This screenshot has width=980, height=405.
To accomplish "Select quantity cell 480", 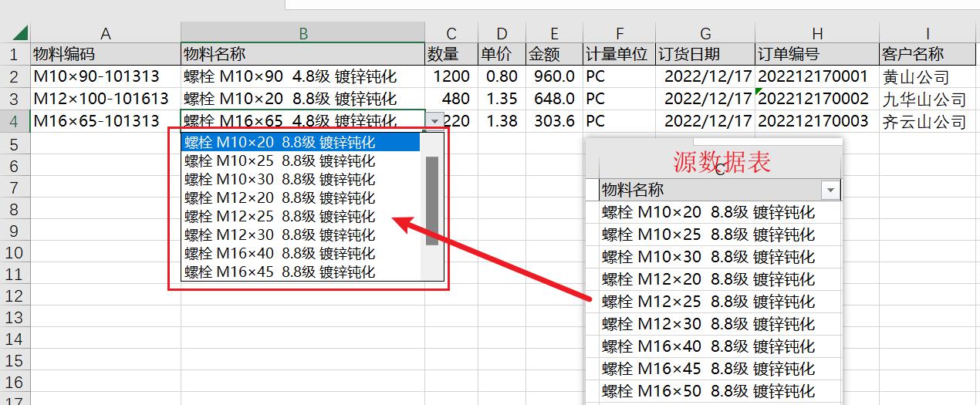I will pyautogui.click(x=451, y=99).
